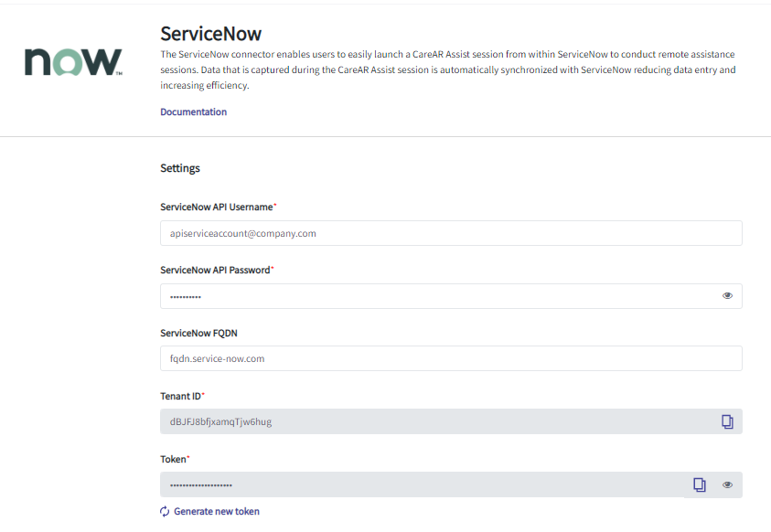The image size is (771, 532).
Task: Copy the Tenant ID value
Action: [727, 421]
